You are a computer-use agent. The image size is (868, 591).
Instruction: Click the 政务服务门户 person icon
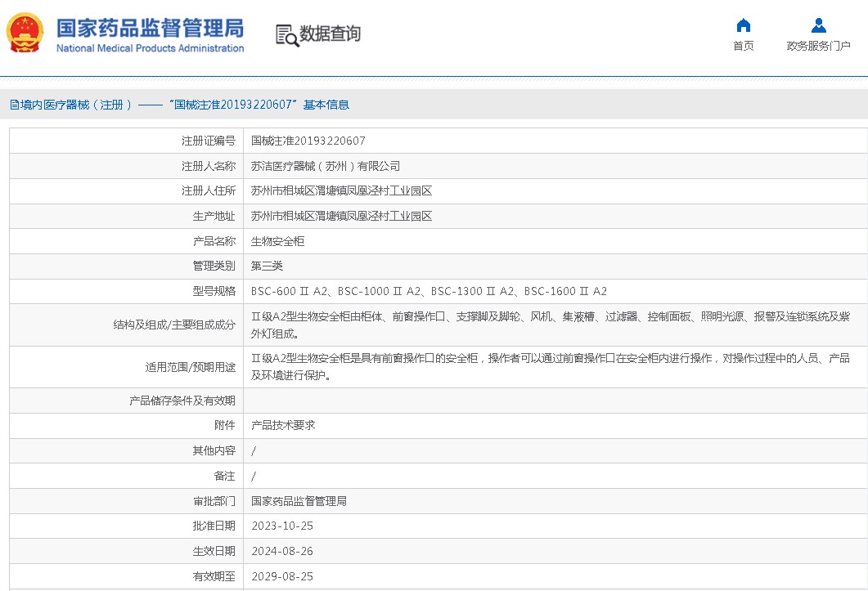[818, 25]
